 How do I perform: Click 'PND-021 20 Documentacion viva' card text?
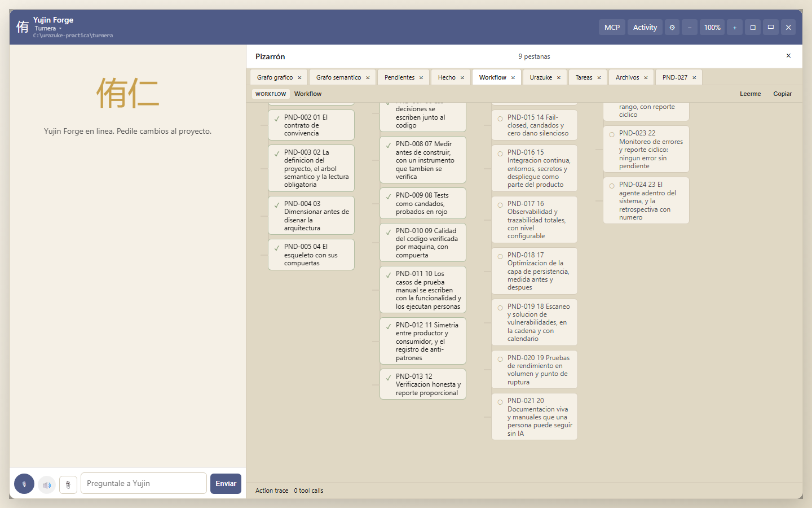pyautogui.click(x=540, y=417)
